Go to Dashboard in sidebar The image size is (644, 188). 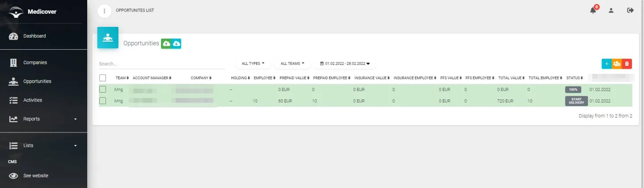click(34, 36)
